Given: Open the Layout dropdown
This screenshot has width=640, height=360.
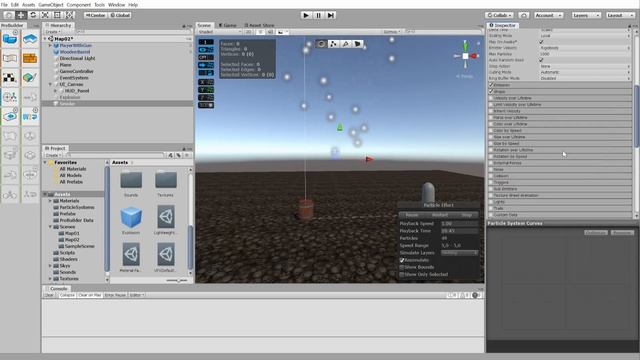Looking at the screenshot, I should coord(620,15).
